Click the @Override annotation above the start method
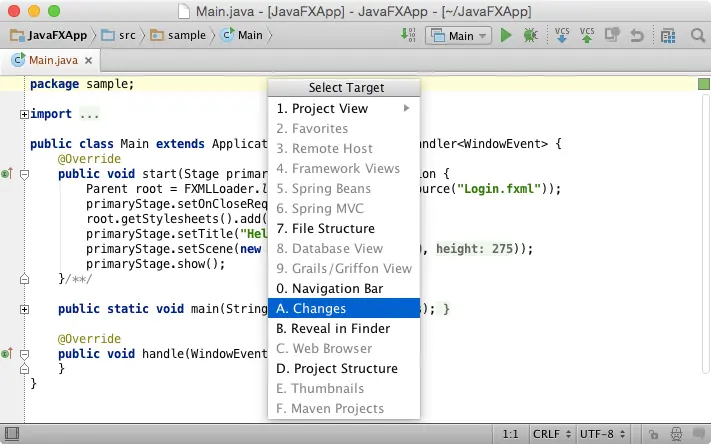This screenshot has height=444, width=711. [89, 159]
